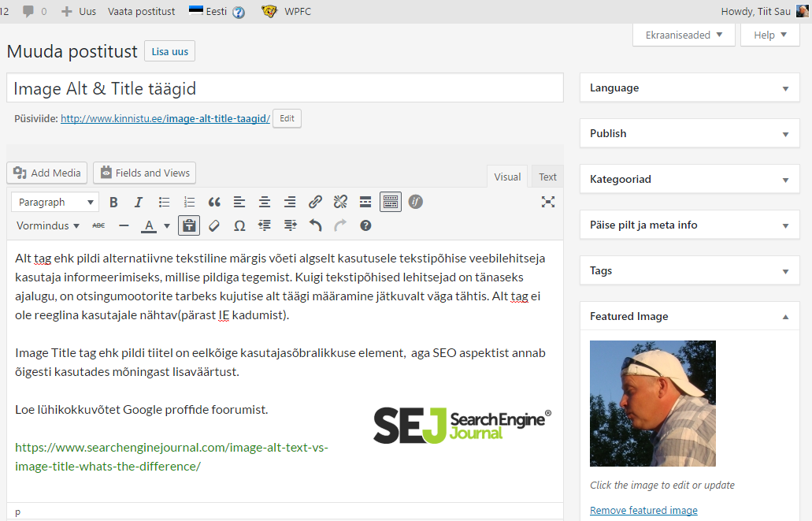
Task: Insert Read More tag
Action: click(365, 203)
